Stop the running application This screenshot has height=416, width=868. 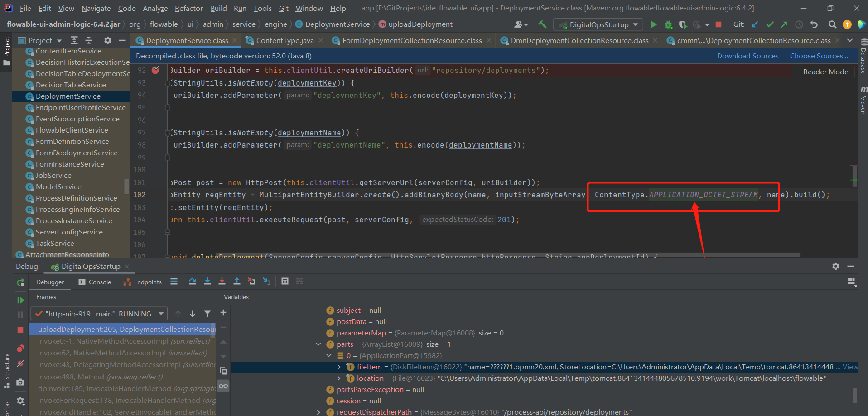[x=719, y=25]
